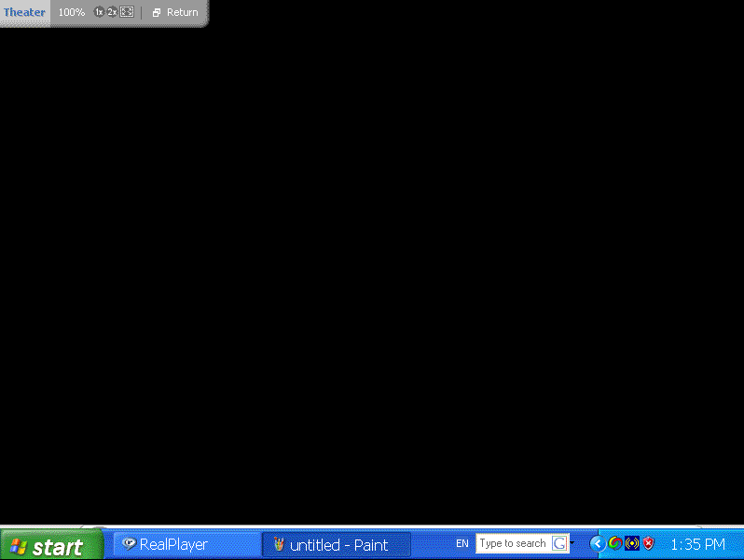
Task: Switch to full screen size icon
Action: pos(127,12)
